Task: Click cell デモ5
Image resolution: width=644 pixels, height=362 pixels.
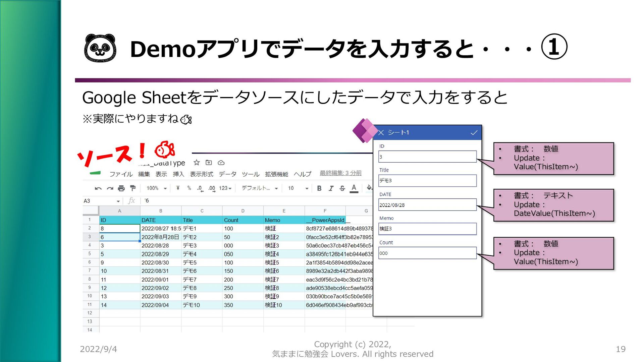Action: [x=202, y=262]
